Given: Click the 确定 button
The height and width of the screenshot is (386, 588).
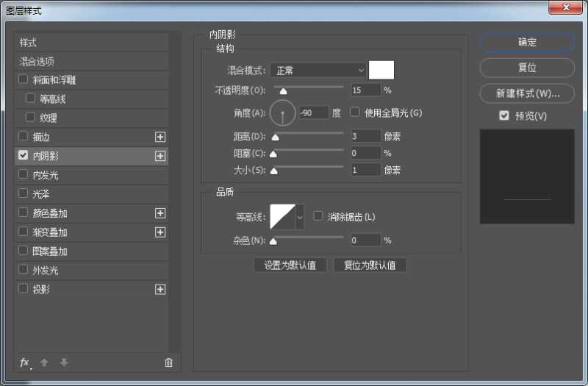Looking at the screenshot, I should click(527, 43).
